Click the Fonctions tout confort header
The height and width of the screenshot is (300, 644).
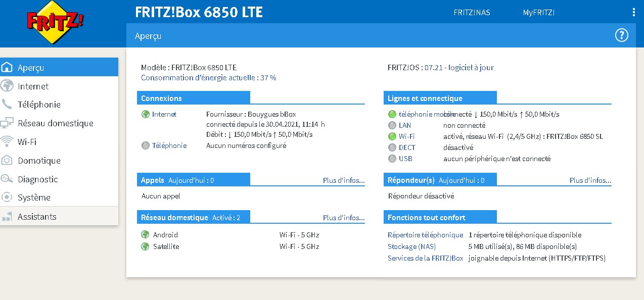tap(440, 217)
